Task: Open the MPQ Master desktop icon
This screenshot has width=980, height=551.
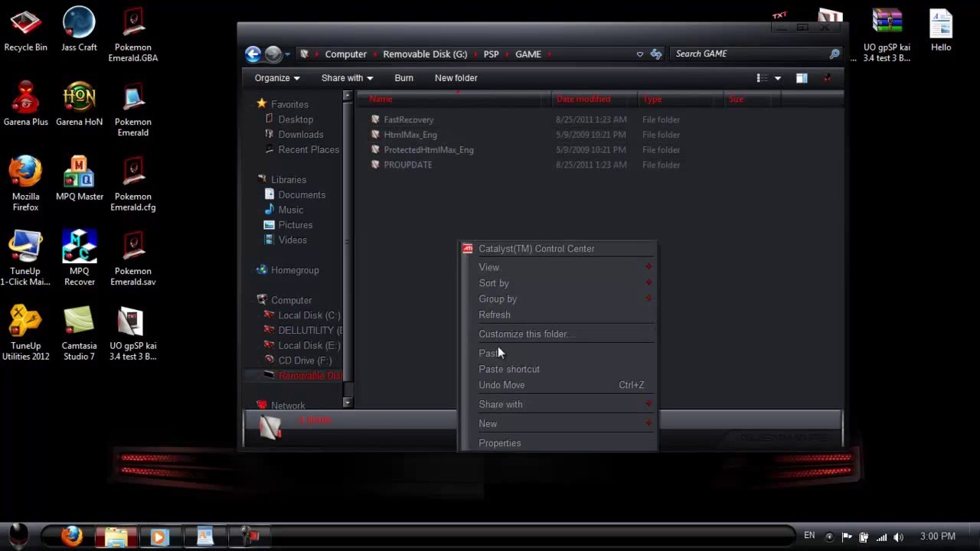Action: pos(79,178)
